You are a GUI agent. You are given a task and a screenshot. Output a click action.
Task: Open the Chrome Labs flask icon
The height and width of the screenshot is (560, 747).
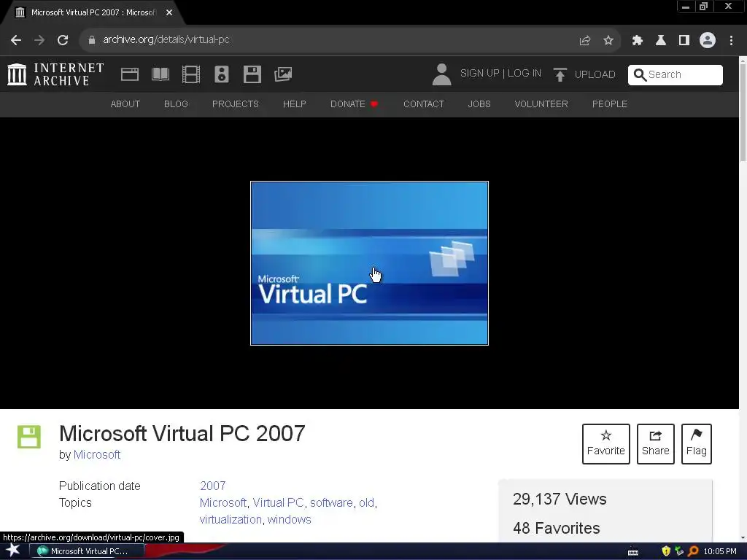(x=661, y=41)
